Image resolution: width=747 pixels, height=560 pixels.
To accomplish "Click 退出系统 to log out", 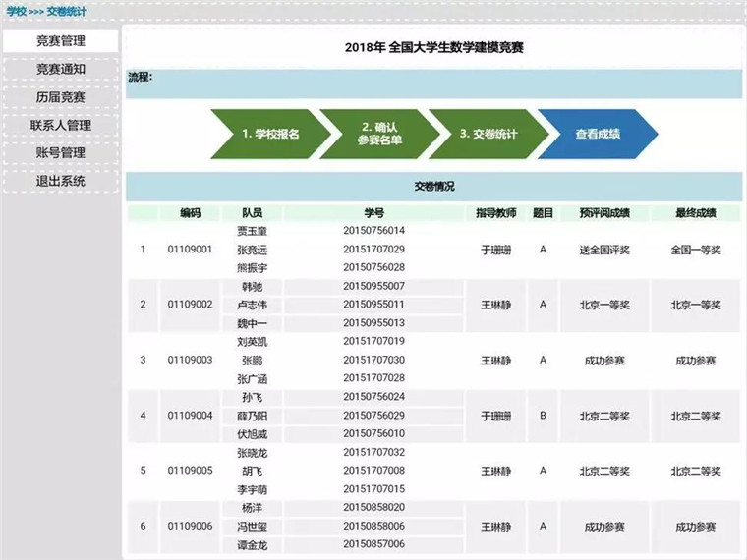I will click(x=61, y=181).
